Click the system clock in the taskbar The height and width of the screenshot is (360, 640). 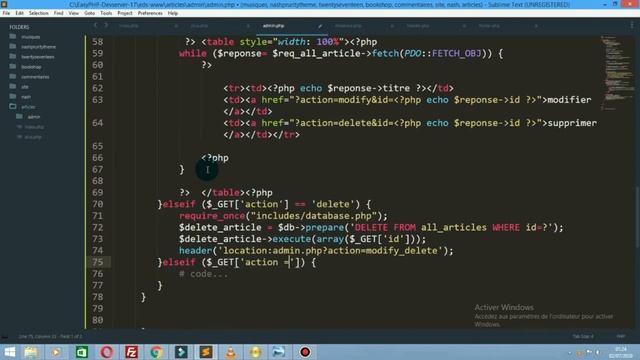pyautogui.click(x=620, y=352)
